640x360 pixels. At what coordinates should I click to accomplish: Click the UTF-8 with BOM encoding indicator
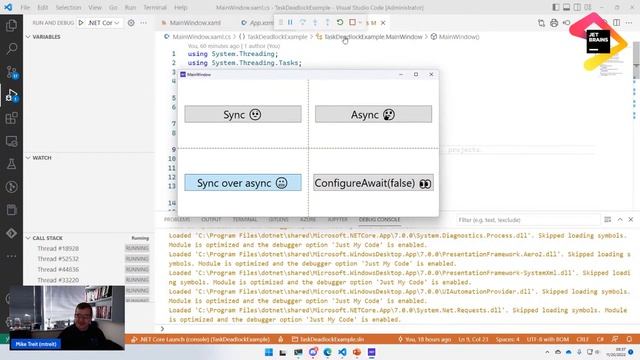[x=548, y=339]
